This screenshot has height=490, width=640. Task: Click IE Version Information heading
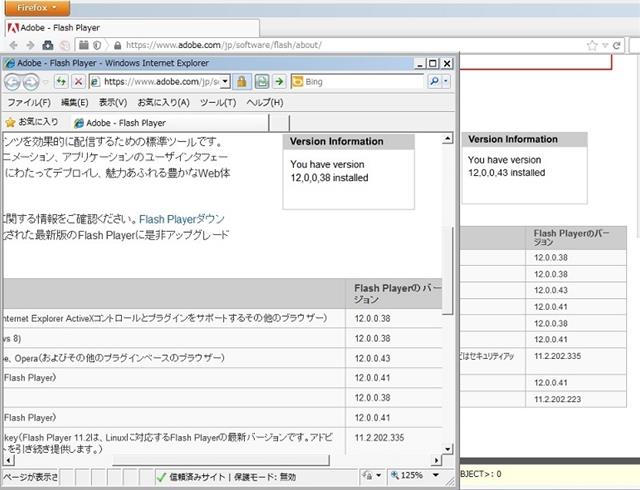click(337, 141)
